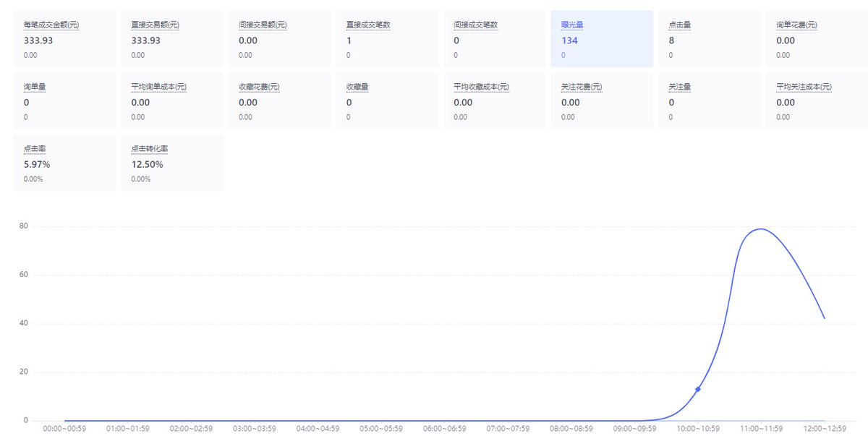Click the 12:00~12:59 x-axis label
The height and width of the screenshot is (436, 868).
tap(825, 428)
